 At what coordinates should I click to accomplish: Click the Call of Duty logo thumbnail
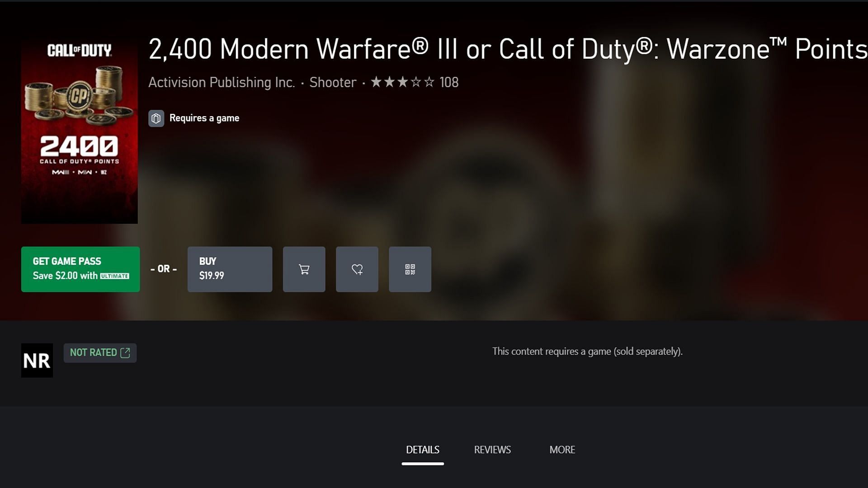[79, 129]
